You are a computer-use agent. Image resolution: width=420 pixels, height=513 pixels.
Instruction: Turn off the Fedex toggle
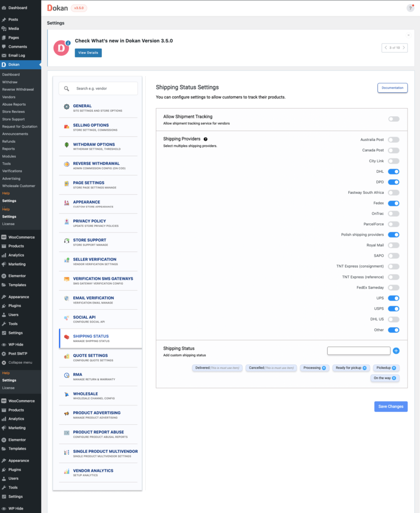point(393,203)
